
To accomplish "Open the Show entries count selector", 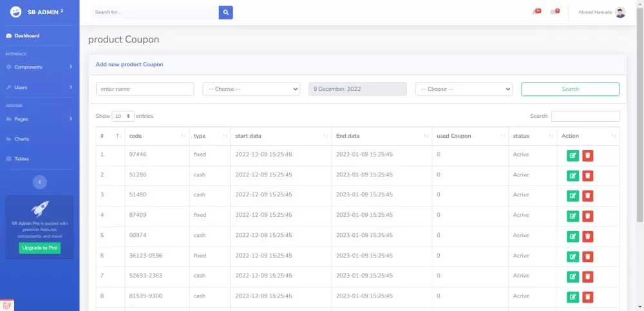I will pos(123,117).
